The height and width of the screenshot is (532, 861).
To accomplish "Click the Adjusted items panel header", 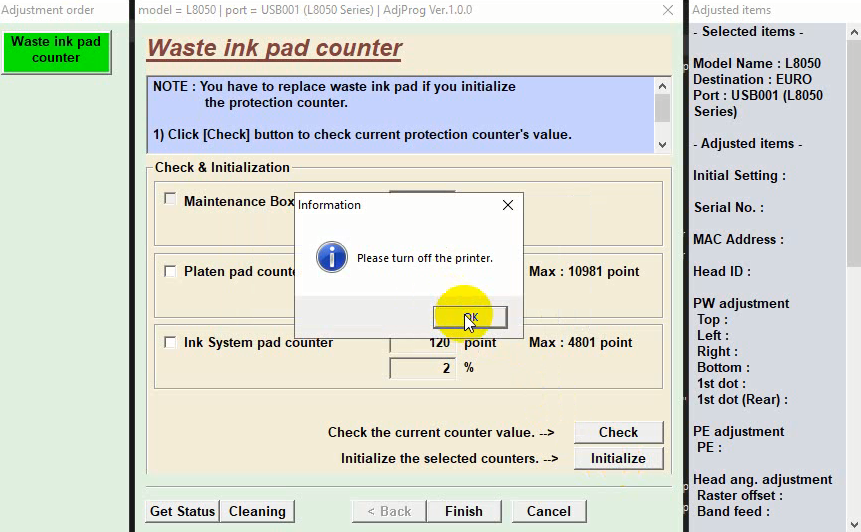I will [x=730, y=10].
